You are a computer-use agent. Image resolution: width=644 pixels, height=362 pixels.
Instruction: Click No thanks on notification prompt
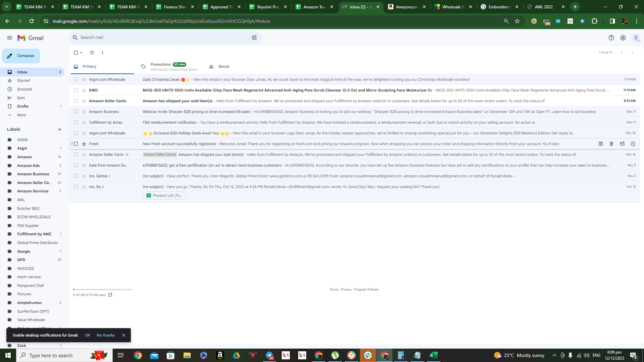point(106,335)
